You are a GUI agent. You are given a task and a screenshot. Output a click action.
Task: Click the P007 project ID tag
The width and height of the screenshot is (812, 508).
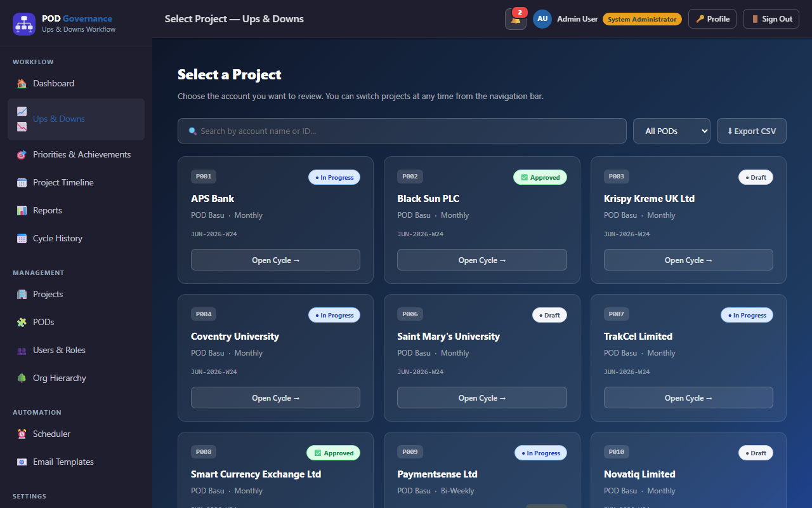click(617, 314)
